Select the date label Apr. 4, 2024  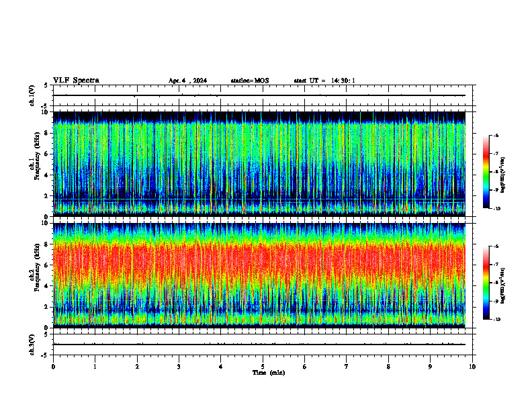pyautogui.click(x=187, y=81)
